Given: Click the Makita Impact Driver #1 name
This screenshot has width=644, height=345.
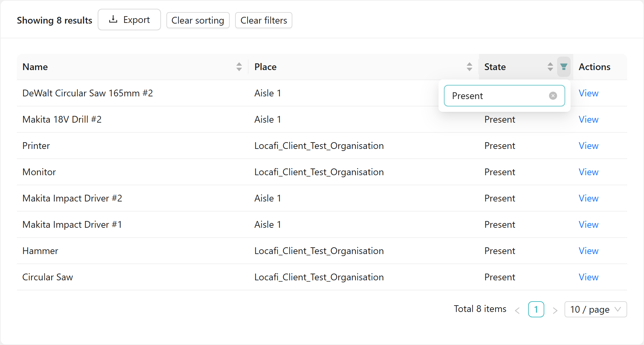Looking at the screenshot, I should tap(72, 224).
